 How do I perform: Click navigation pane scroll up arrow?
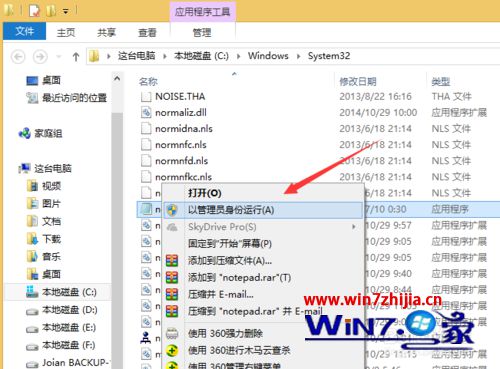pos(117,79)
